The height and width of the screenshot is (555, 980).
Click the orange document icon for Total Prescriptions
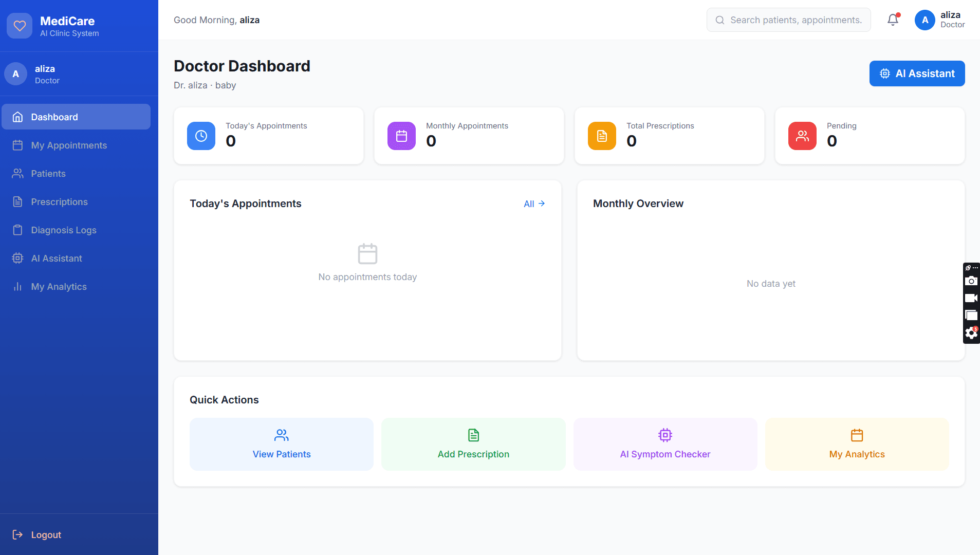click(602, 136)
